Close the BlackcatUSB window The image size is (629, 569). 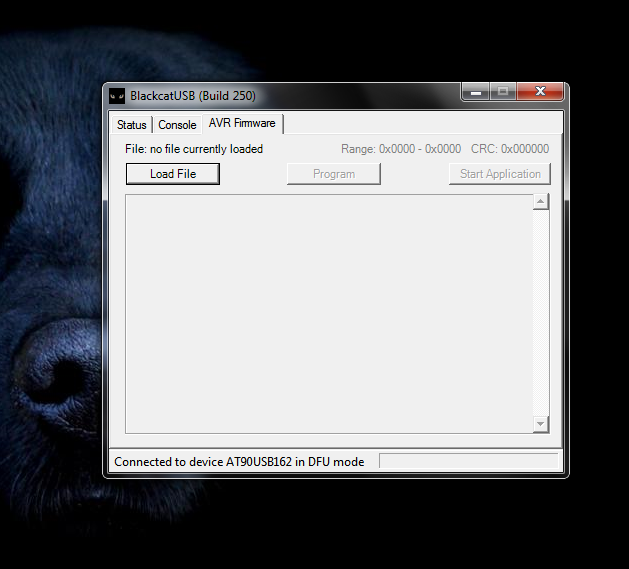pyautogui.click(x=540, y=92)
